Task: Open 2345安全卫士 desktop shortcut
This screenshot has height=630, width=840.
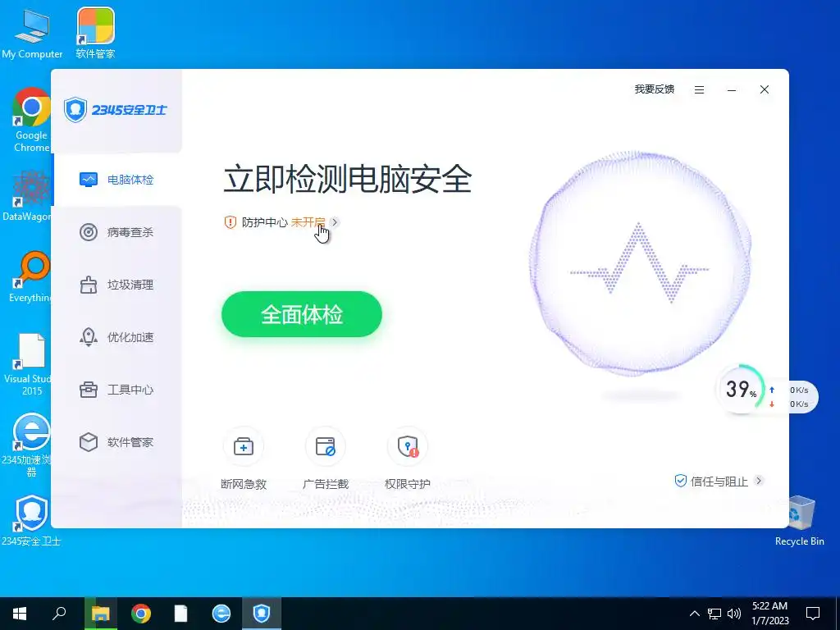Action: [x=31, y=521]
